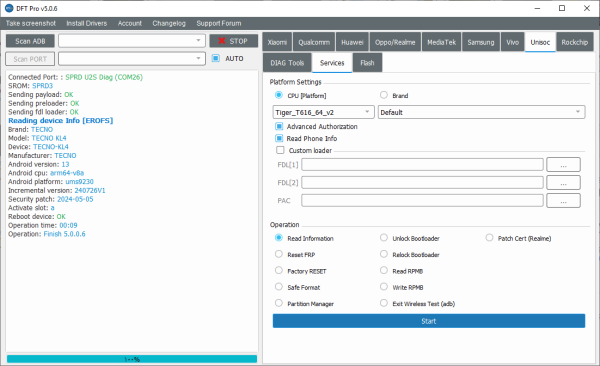Click security patch '2024-05-05' value
600x366 pixels.
point(75,199)
